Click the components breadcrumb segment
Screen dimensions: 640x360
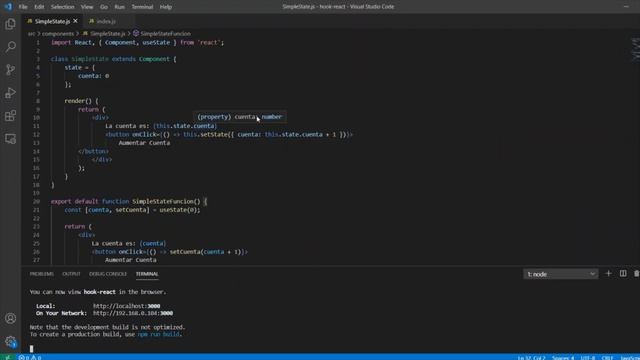58,33
